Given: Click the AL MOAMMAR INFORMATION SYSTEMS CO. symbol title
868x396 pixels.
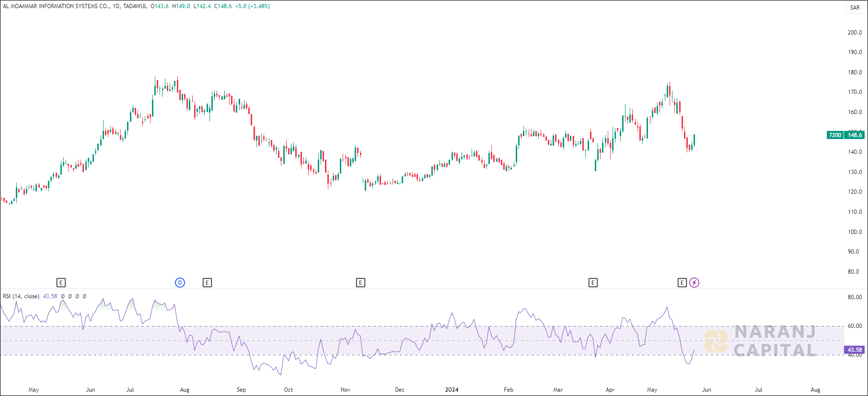Looking at the screenshot, I should click(56, 6).
